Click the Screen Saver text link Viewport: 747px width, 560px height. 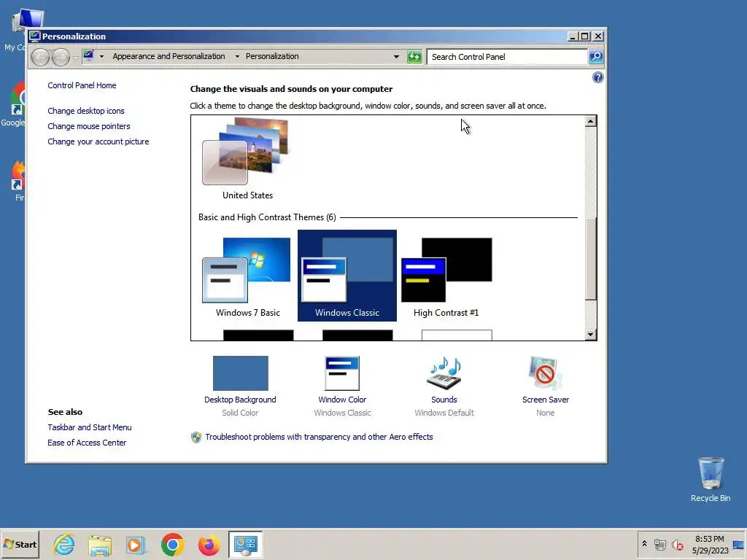coord(546,400)
